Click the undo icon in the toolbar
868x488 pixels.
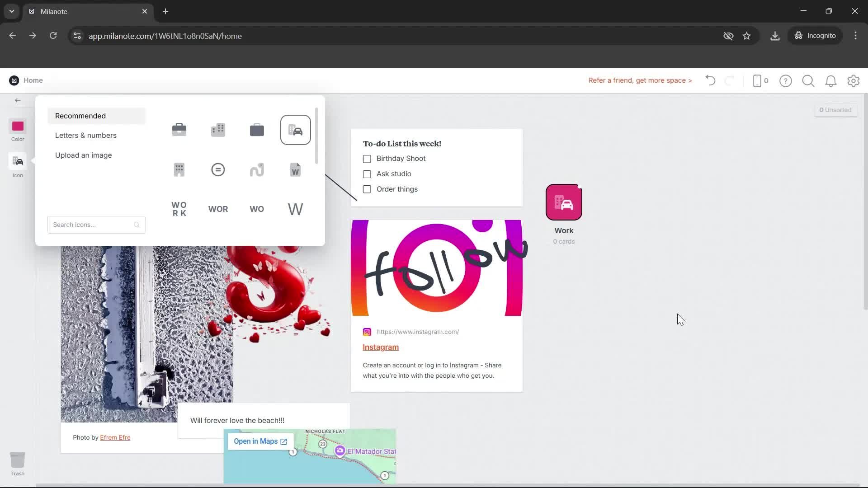pos(710,80)
